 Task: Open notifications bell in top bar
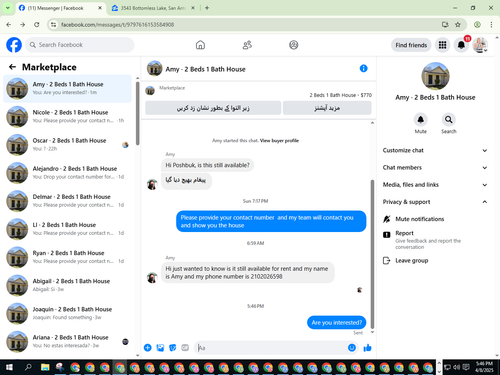pos(461,45)
